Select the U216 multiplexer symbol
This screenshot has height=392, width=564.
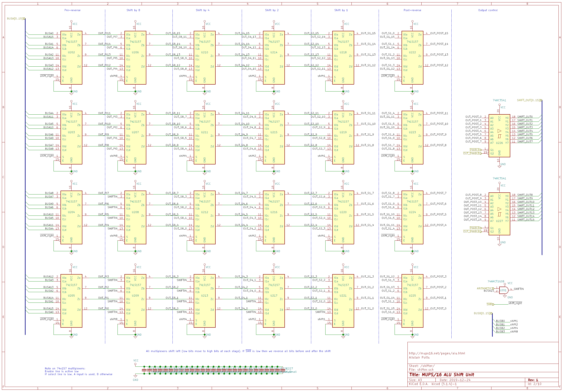point(274,217)
